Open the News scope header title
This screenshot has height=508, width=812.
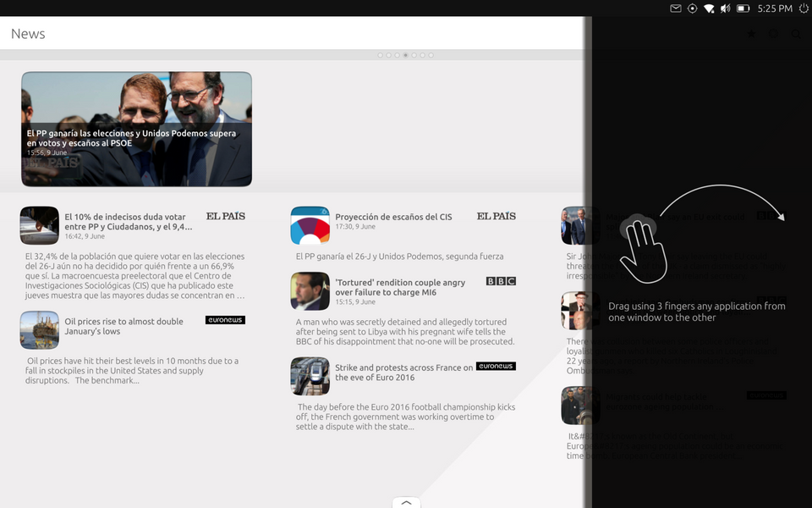click(28, 34)
